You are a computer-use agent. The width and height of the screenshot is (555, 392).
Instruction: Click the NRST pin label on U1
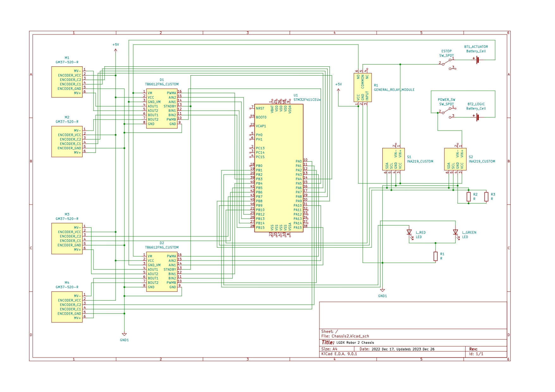tap(260, 108)
